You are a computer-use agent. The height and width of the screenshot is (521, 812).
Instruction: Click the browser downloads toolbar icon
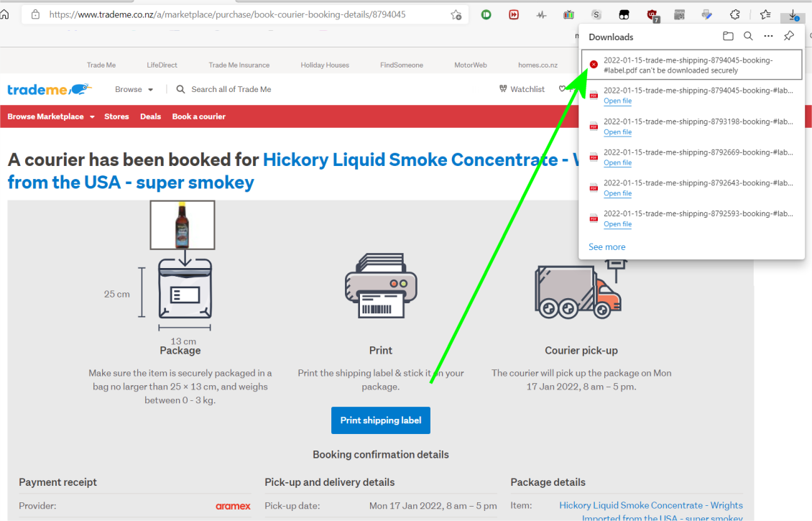point(793,14)
